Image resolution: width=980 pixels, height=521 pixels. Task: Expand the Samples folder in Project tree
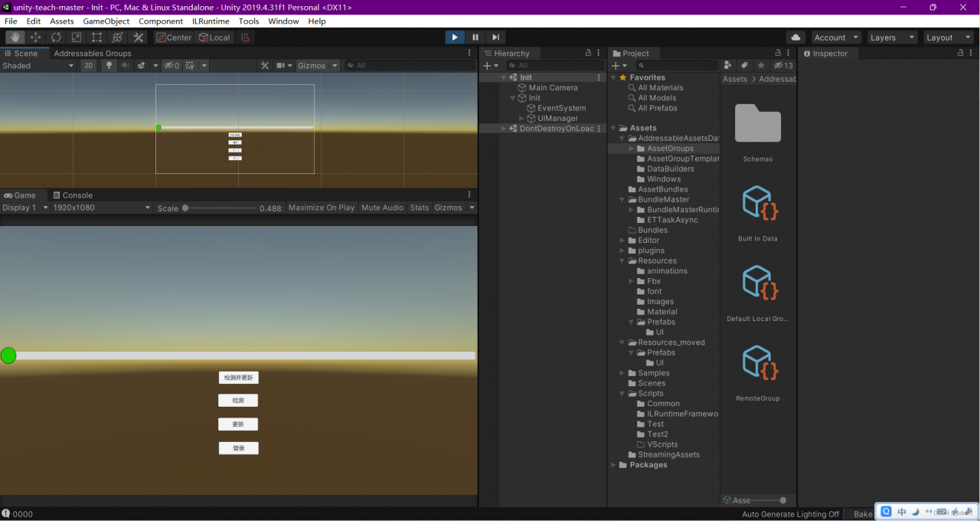[622, 373]
